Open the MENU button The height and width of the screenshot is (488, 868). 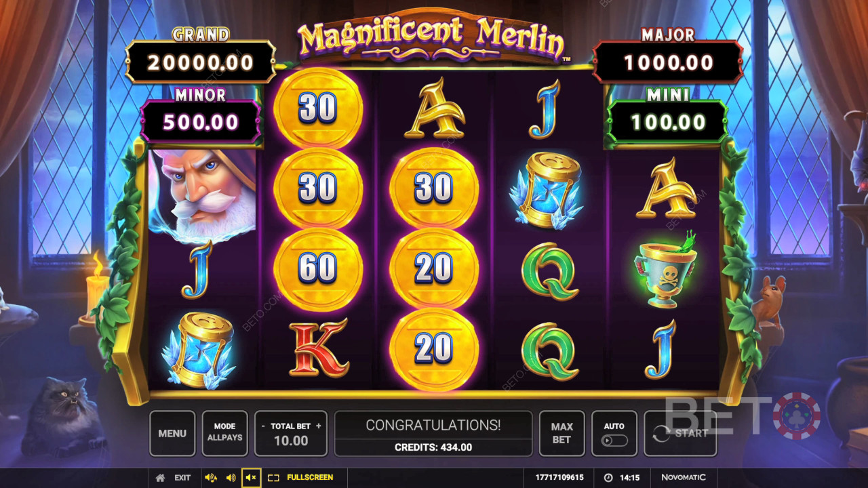(172, 433)
